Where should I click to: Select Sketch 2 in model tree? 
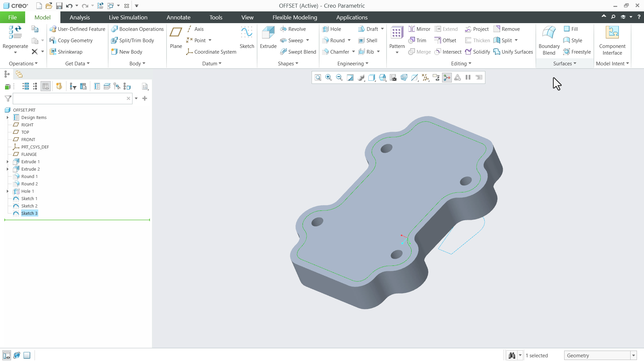click(x=29, y=206)
